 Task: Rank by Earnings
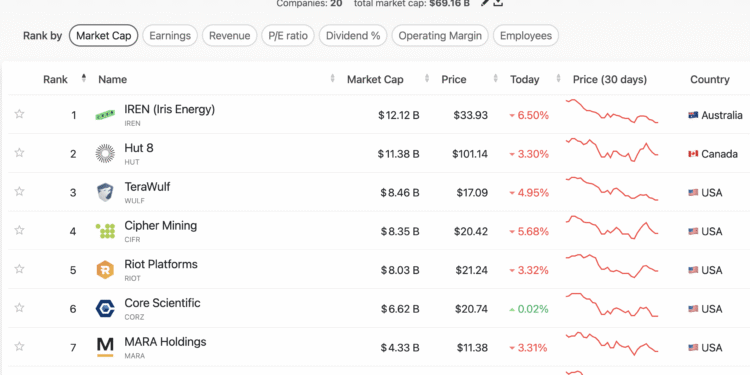tap(170, 36)
